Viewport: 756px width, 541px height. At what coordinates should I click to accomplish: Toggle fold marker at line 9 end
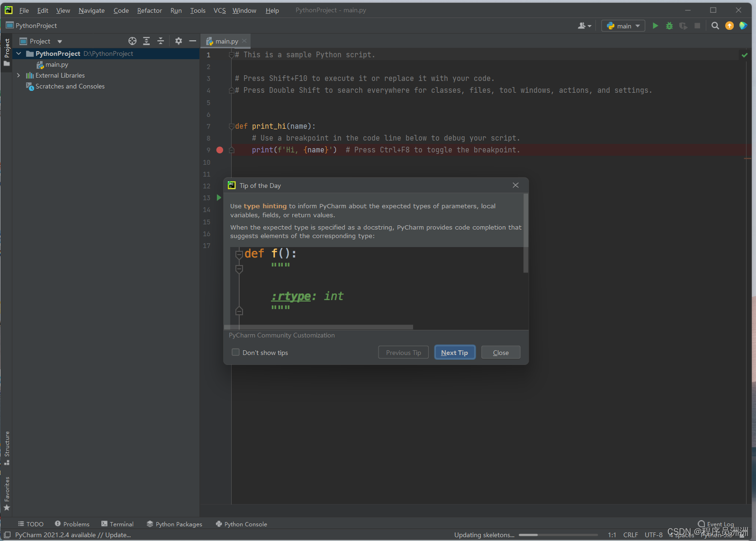point(231,150)
